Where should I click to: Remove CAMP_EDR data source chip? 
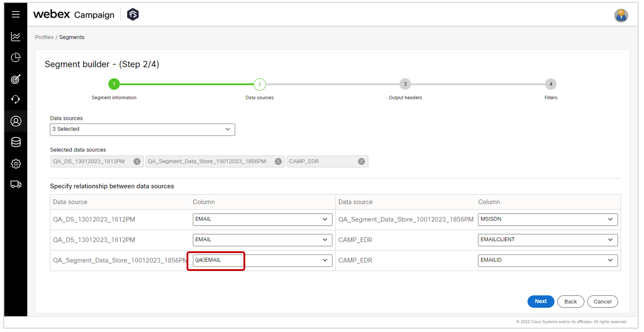(362, 161)
